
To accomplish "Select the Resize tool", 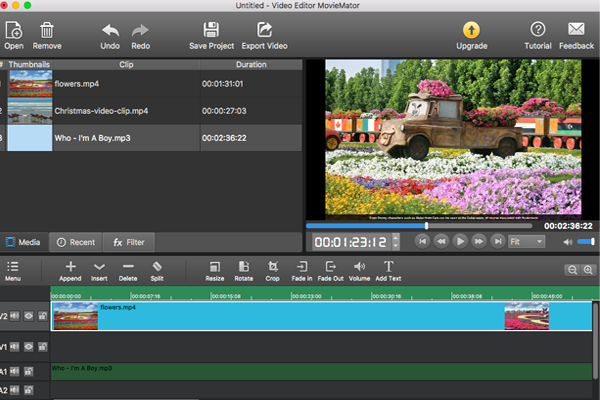I will [215, 271].
